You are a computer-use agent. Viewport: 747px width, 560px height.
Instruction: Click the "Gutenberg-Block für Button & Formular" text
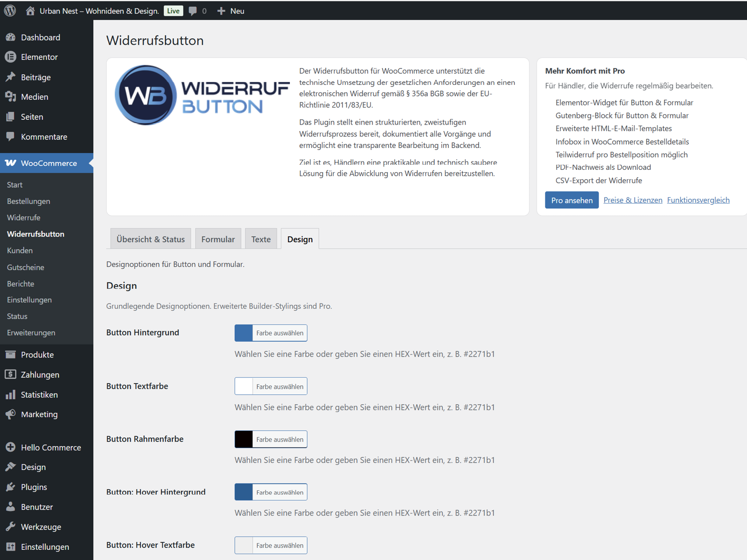coord(622,116)
